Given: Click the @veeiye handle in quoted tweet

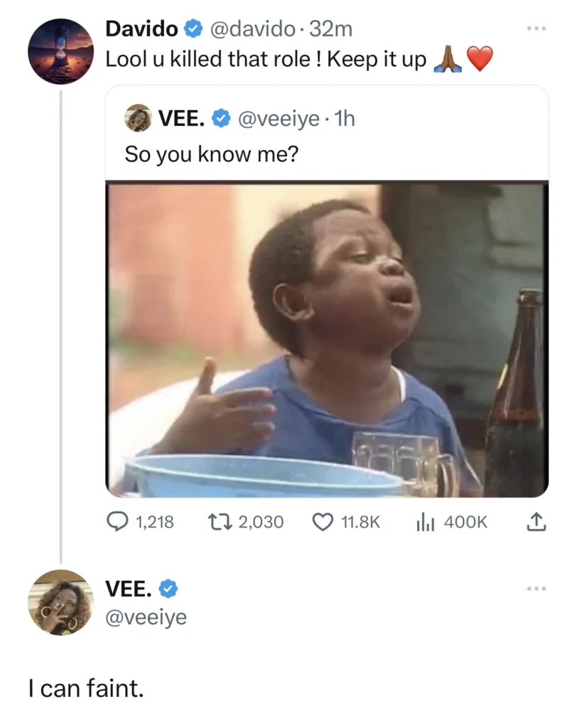Looking at the screenshot, I should click(278, 119).
